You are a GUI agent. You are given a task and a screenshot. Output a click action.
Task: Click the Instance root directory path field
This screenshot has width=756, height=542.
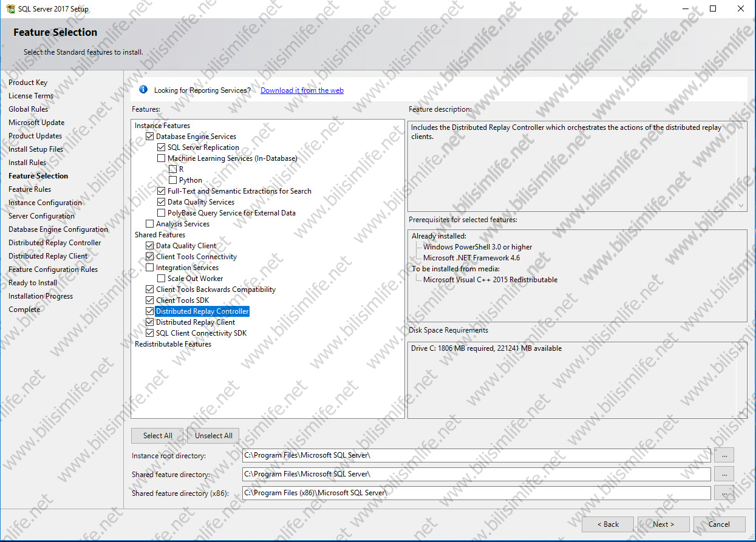pyautogui.click(x=476, y=455)
